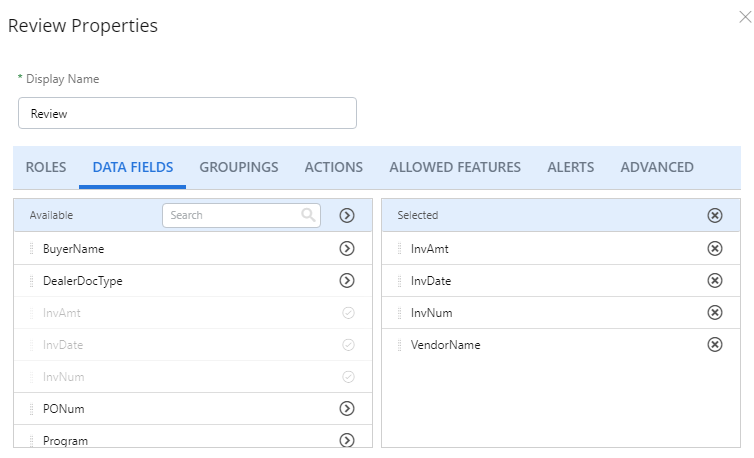Screen dimensions: 754x458
Task: Select BuyerName text in Available list
Action: 74,249
